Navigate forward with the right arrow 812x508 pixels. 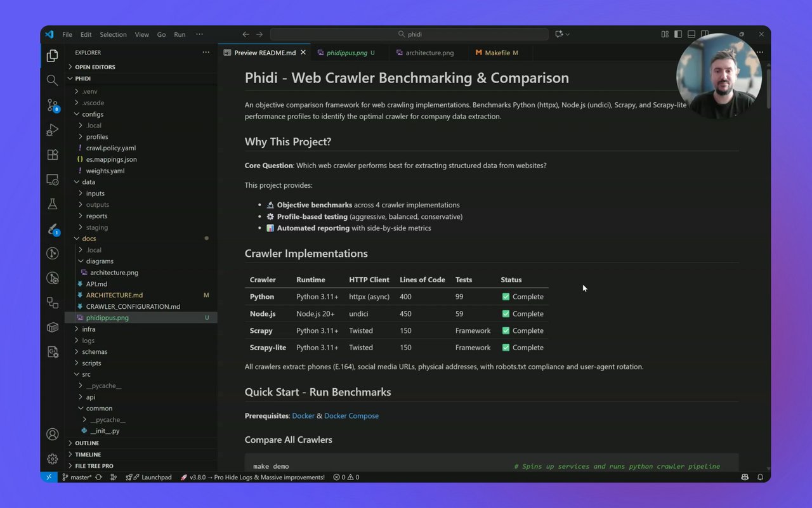[x=259, y=34]
